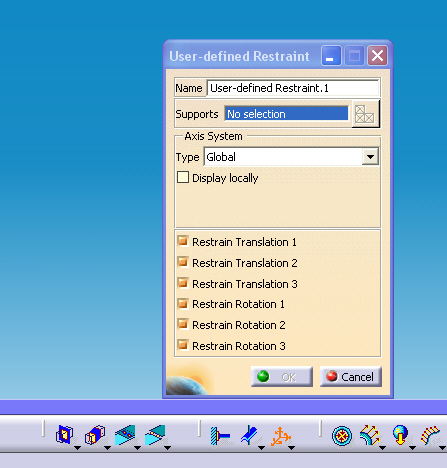Select the Clamp restraint icon in toolbar
447x468 pixels.
[x=220, y=436]
